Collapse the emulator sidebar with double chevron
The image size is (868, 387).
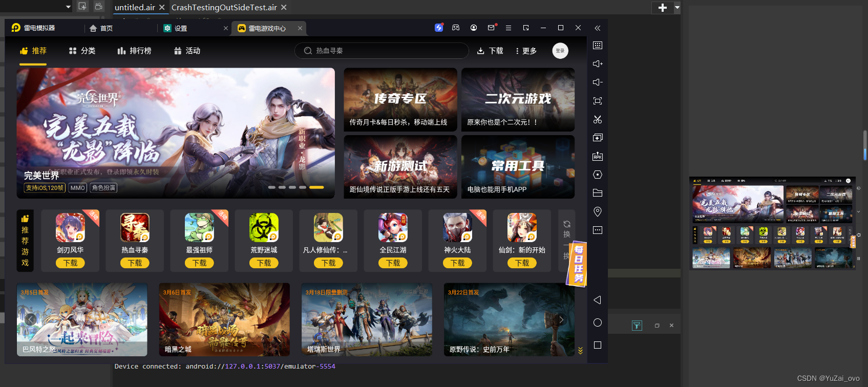[597, 28]
